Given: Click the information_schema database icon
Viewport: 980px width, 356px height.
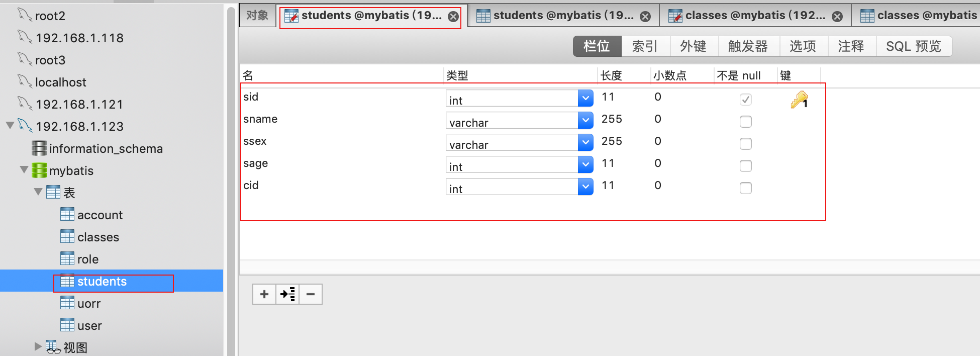Looking at the screenshot, I should [x=39, y=148].
